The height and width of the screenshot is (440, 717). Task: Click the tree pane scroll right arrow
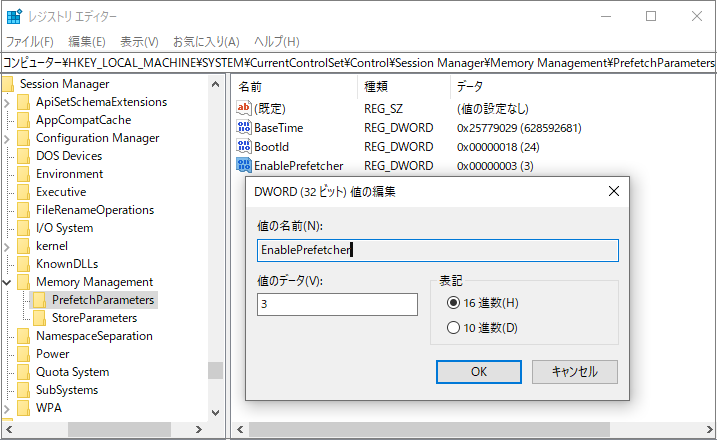(198, 429)
